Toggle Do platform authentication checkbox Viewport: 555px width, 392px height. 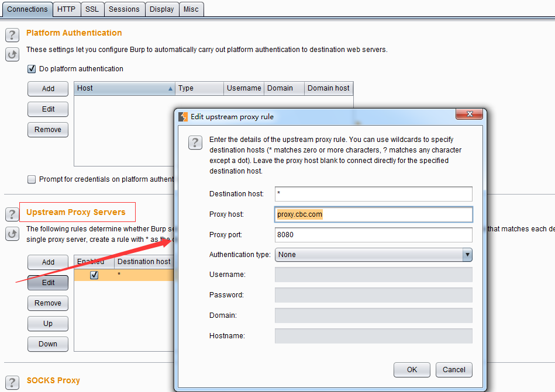point(32,69)
